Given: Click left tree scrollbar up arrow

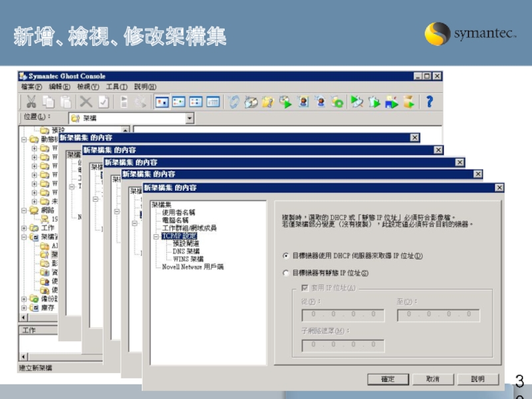Looking at the screenshot, I should click(126, 130).
